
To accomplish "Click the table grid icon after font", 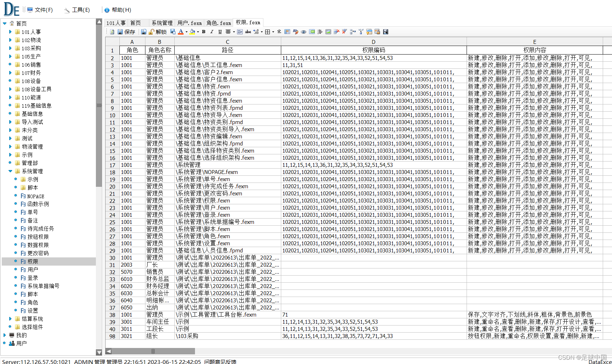I will (287, 32).
